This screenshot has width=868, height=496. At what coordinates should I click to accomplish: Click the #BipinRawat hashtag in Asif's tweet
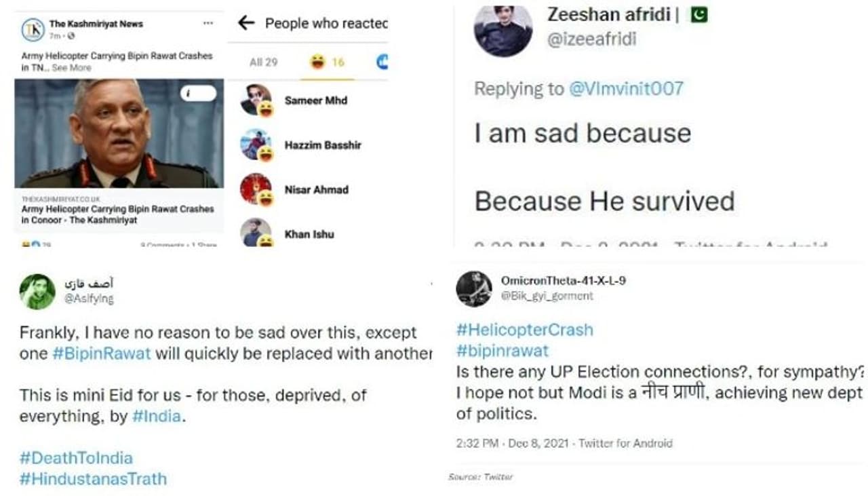(x=101, y=354)
